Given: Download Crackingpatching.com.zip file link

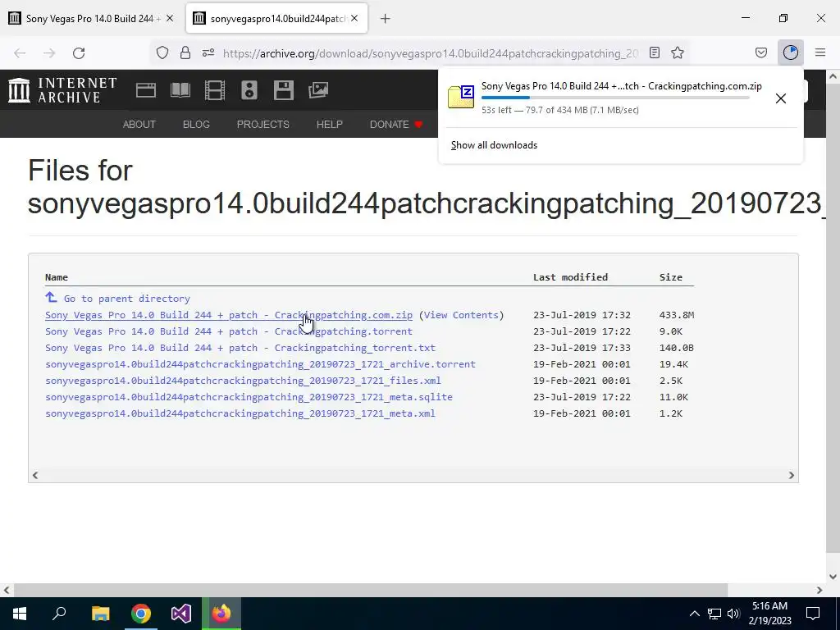Looking at the screenshot, I should pos(229,315).
